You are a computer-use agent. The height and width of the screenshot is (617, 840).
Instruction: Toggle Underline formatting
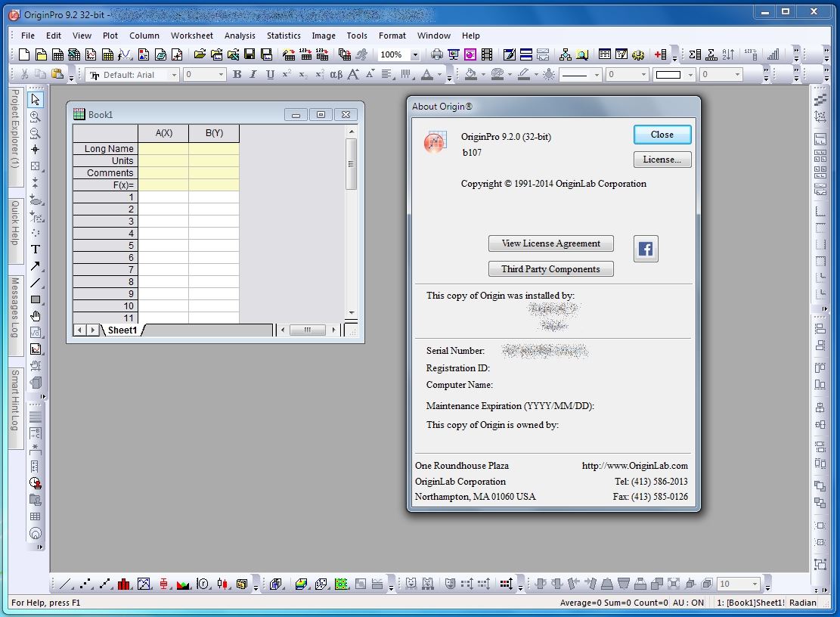[x=270, y=74]
